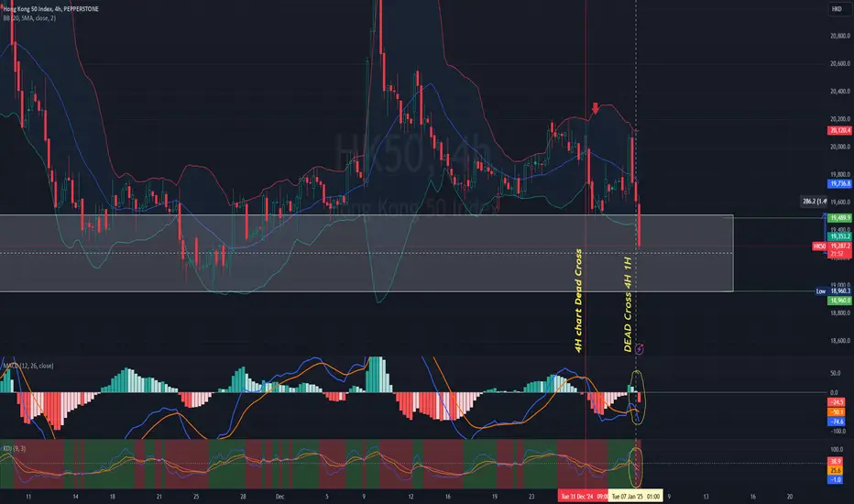This screenshot has height=504, width=854.
Task: Select the BB indicator legend
Action: pos(29,18)
